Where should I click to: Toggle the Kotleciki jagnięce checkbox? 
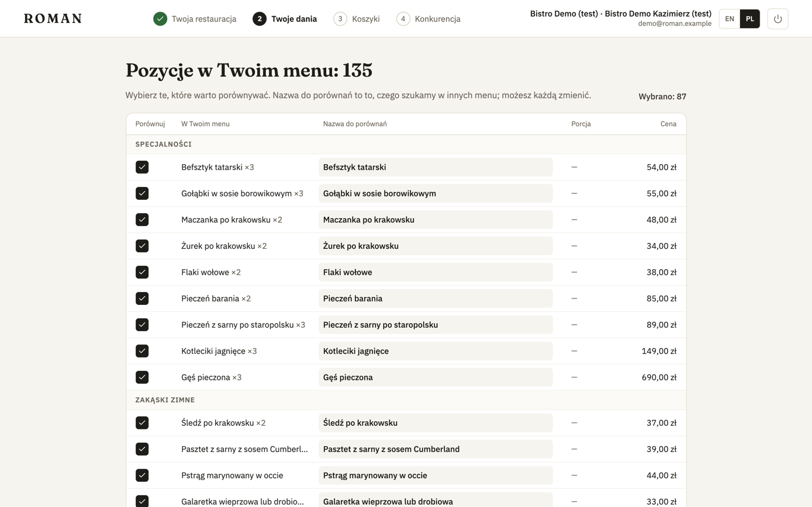coord(142,351)
